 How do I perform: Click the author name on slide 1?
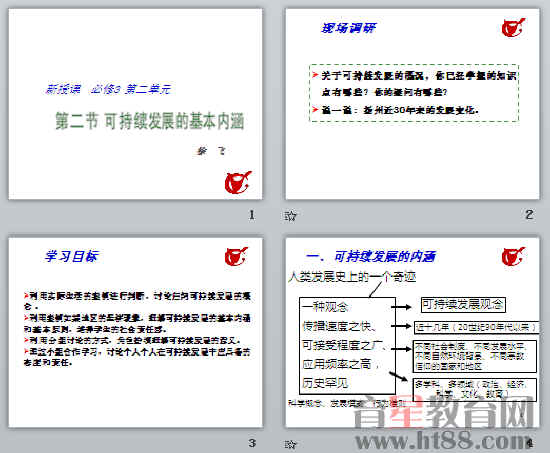coord(211,151)
